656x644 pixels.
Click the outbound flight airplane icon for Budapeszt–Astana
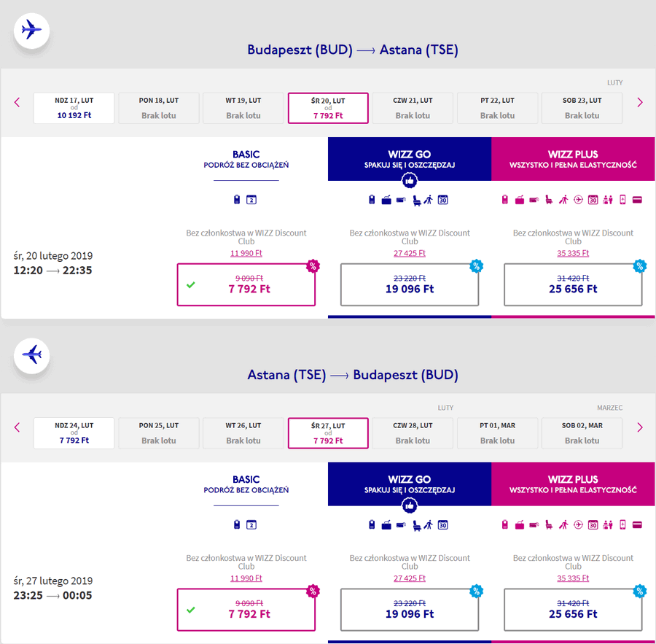pos(32,31)
